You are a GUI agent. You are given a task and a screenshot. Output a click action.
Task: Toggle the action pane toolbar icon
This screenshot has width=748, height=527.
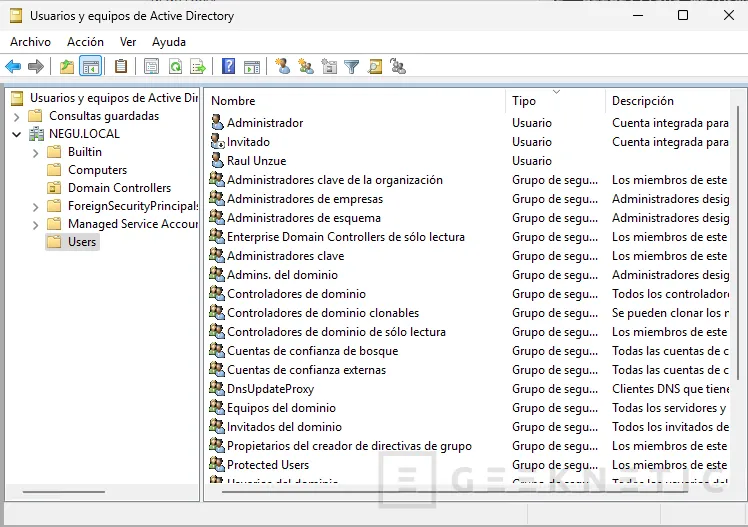pos(252,67)
